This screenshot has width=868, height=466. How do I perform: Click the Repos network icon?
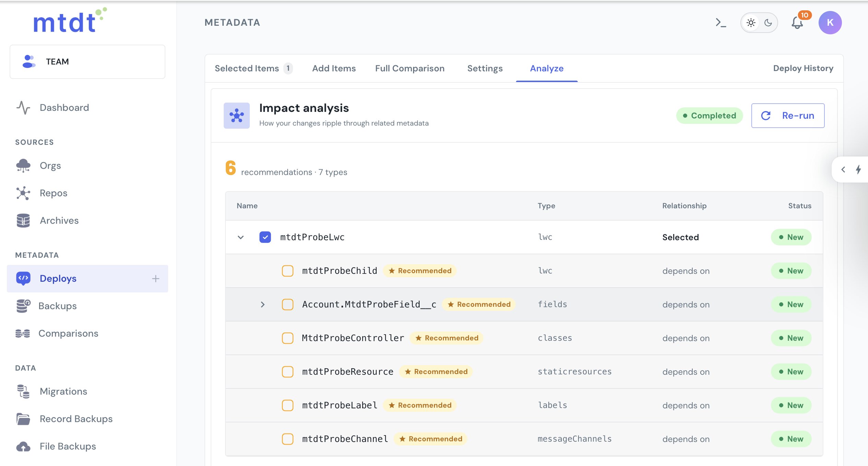[x=23, y=193]
